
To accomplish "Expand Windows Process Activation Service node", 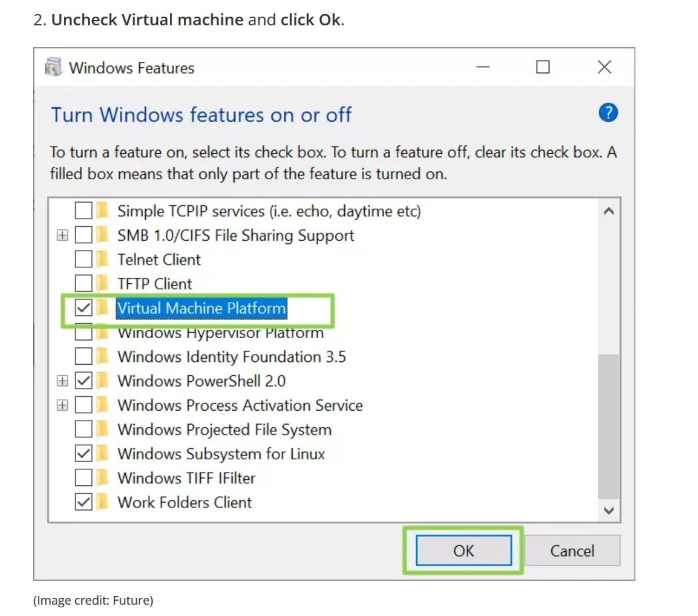I will coord(62,405).
